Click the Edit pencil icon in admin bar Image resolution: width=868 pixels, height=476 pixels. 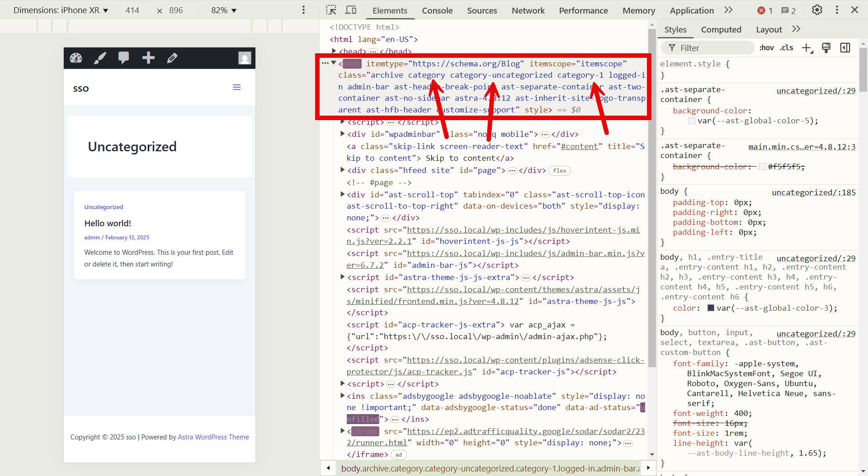[172, 58]
